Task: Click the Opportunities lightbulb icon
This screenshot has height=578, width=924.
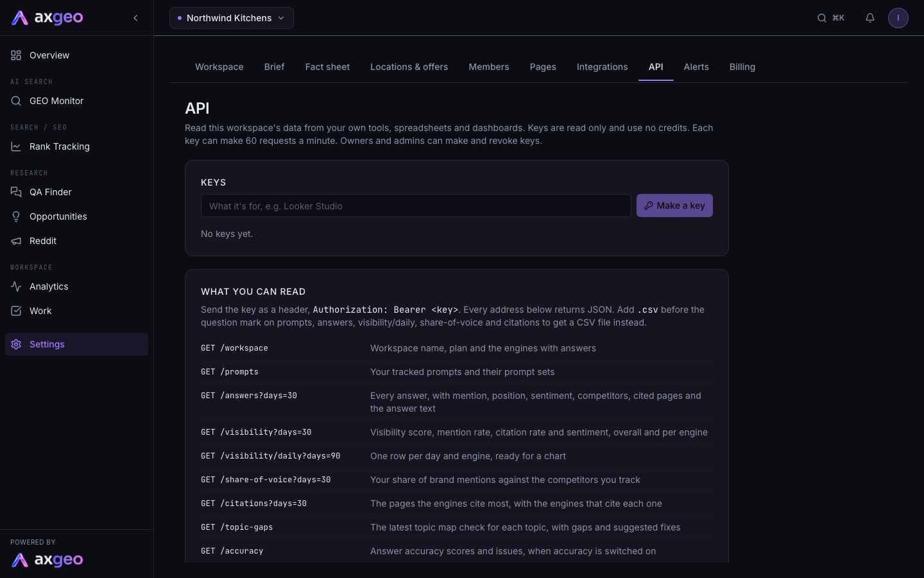Action: 16,216
